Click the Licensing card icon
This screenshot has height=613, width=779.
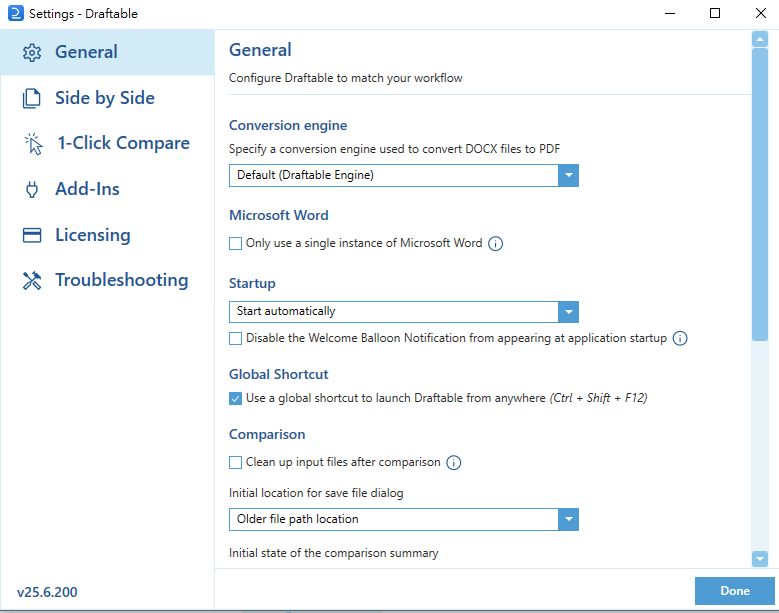[x=32, y=235]
